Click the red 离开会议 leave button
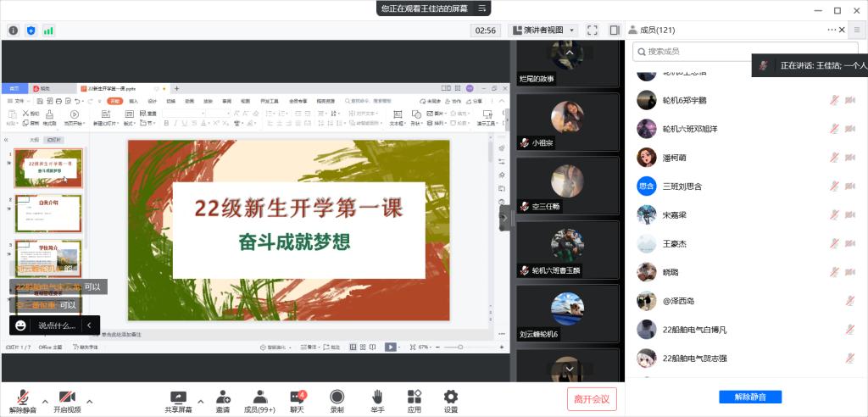The height and width of the screenshot is (417, 868). [x=592, y=398]
